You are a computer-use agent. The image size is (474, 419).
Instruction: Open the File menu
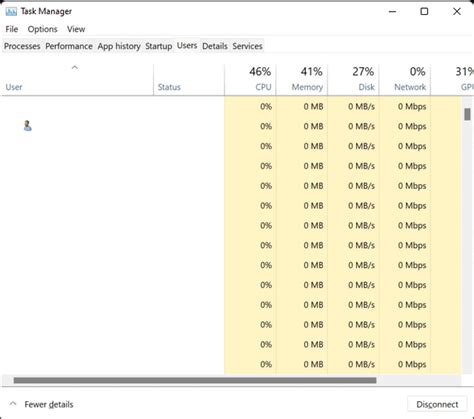click(12, 29)
